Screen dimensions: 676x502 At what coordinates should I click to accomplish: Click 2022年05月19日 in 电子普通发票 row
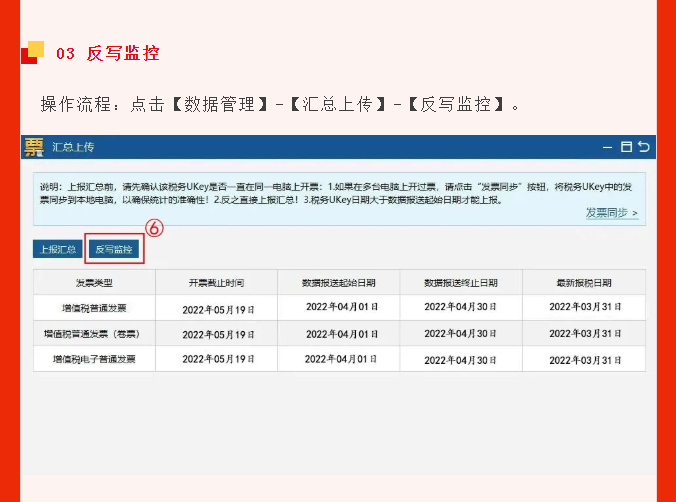218,359
